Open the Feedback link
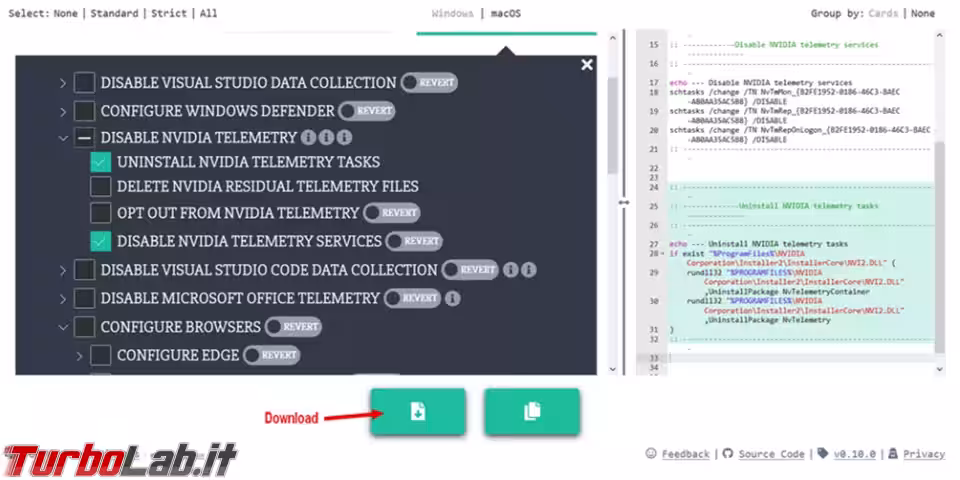 tap(686, 454)
